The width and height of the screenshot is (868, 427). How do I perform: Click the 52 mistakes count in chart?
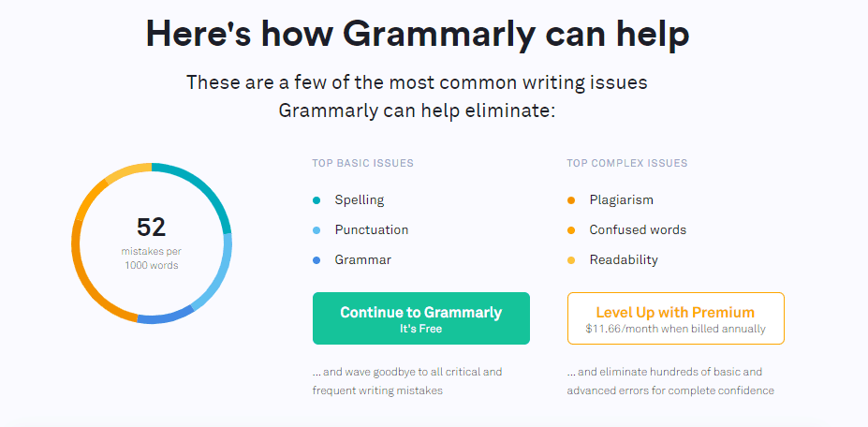tap(151, 227)
